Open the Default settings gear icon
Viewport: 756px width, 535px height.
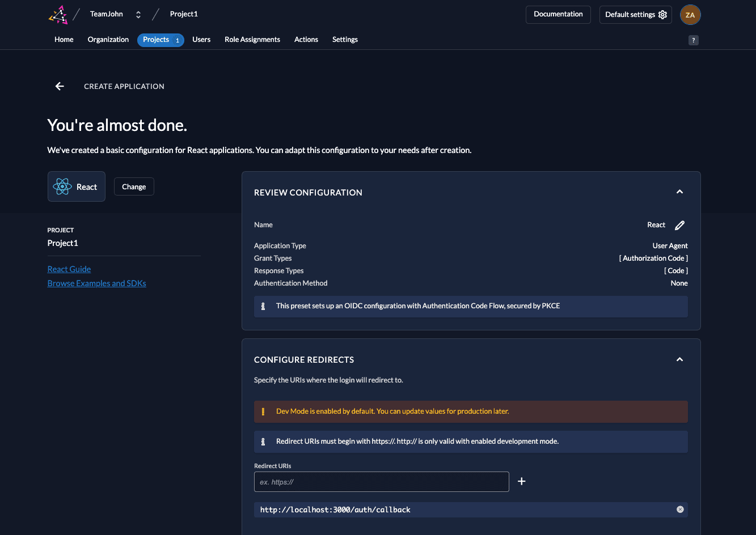(662, 14)
